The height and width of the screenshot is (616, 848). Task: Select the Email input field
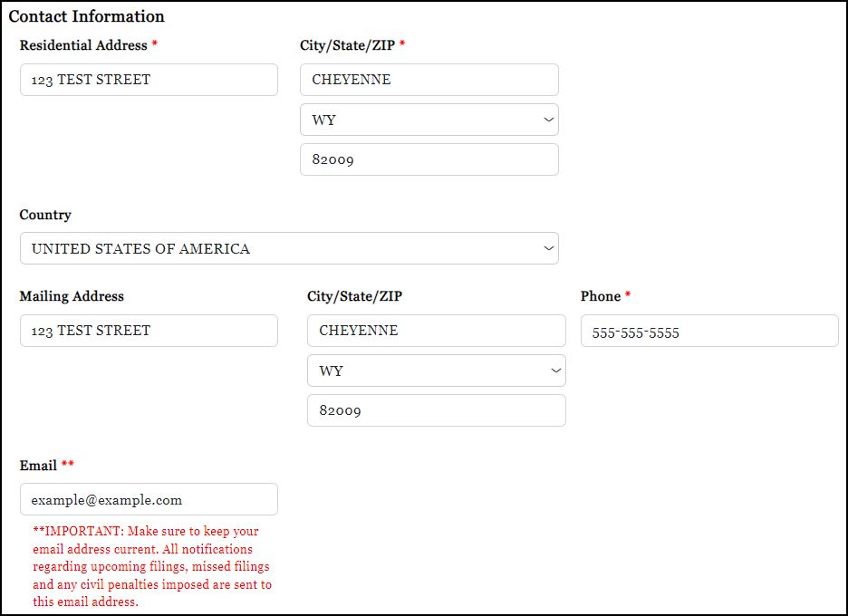click(x=148, y=499)
